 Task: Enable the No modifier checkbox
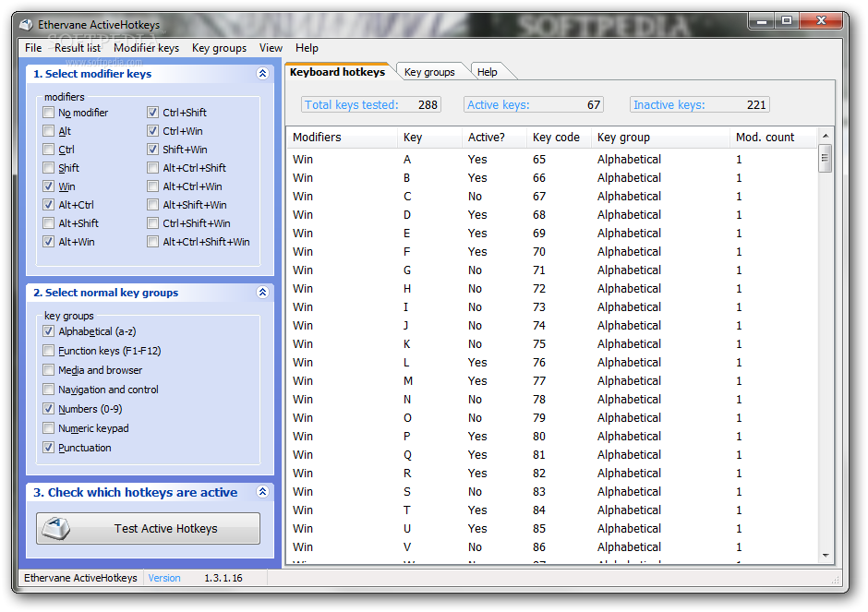click(x=49, y=113)
